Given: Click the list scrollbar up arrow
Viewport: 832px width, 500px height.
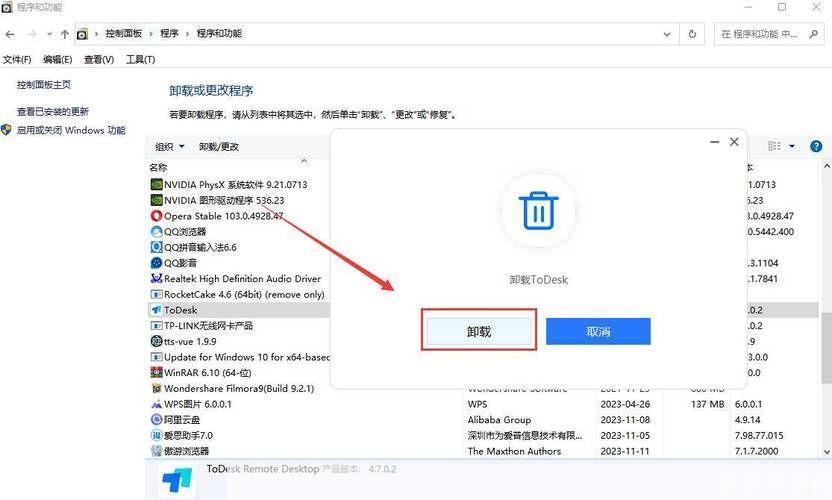Looking at the screenshot, I should point(826,166).
